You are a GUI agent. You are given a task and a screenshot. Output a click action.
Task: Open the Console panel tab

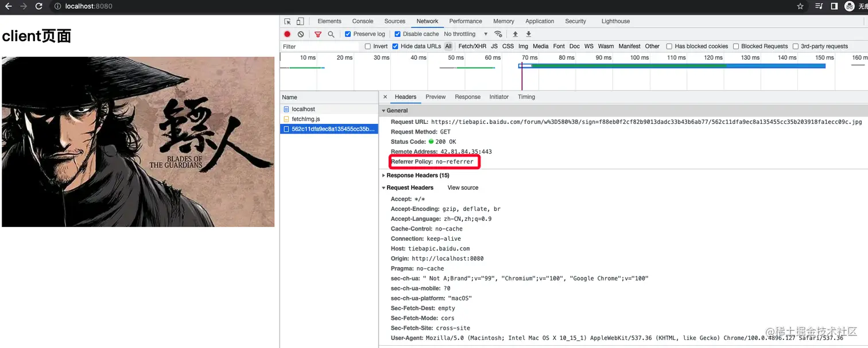(363, 21)
